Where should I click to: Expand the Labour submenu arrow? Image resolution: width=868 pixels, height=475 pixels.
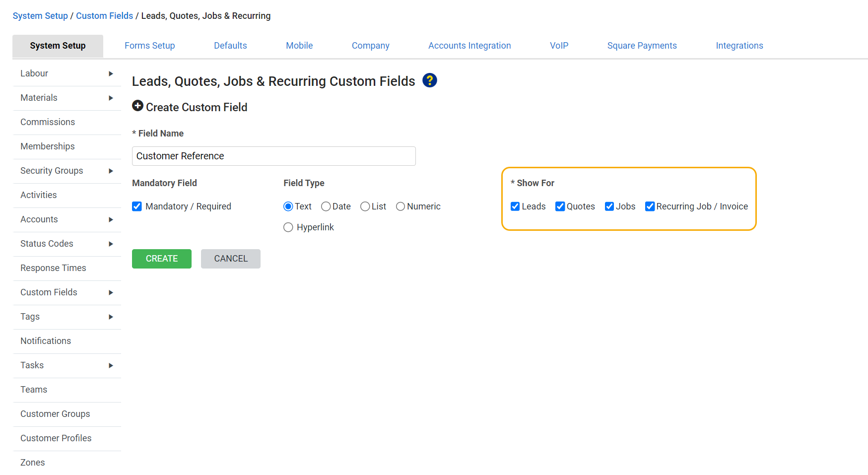[111, 73]
